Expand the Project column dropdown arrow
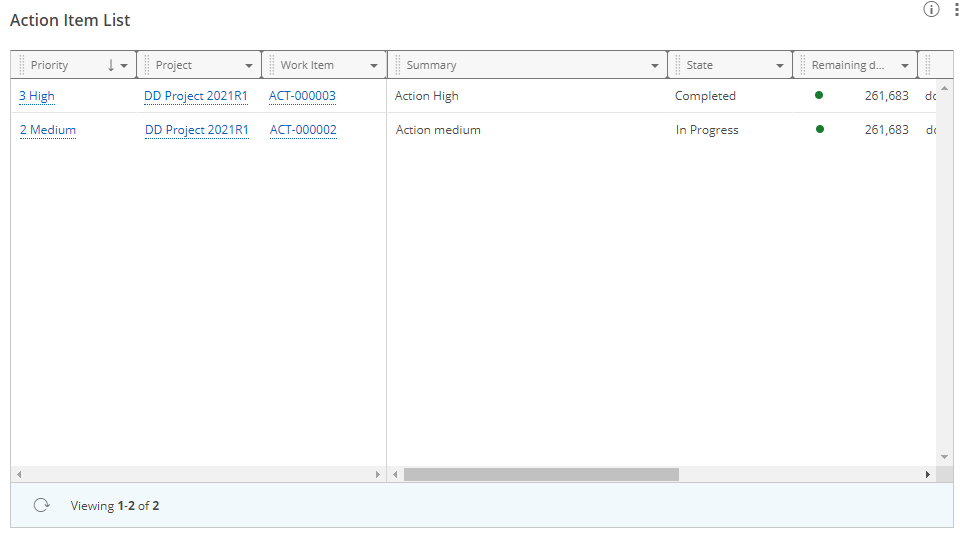This screenshot has width=960, height=555. (249, 66)
